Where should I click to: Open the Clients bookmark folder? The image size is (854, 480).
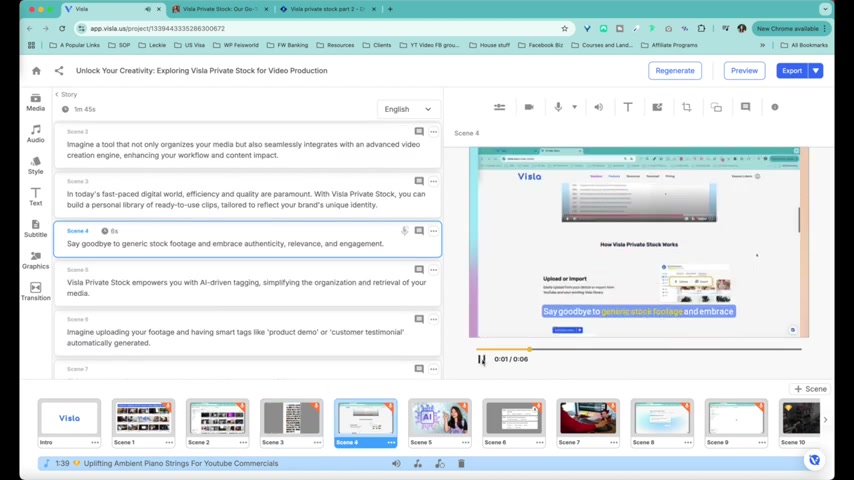[377, 45]
